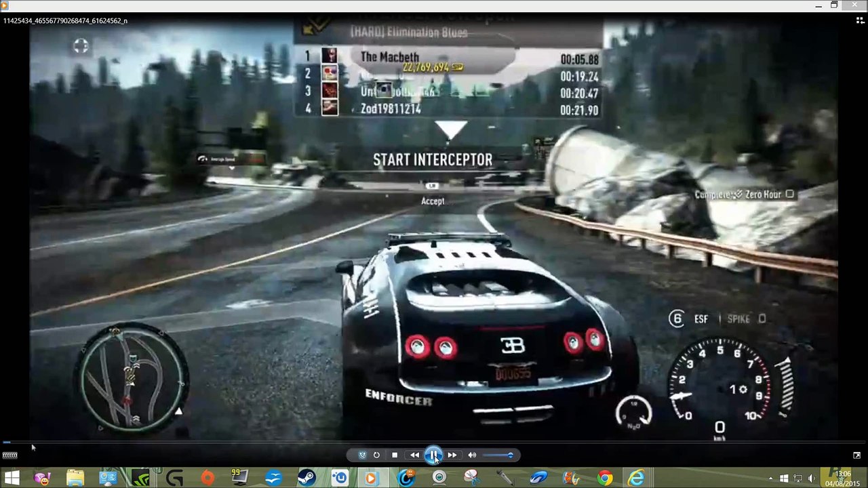Launch Uplay from the taskbar

[x=339, y=479]
